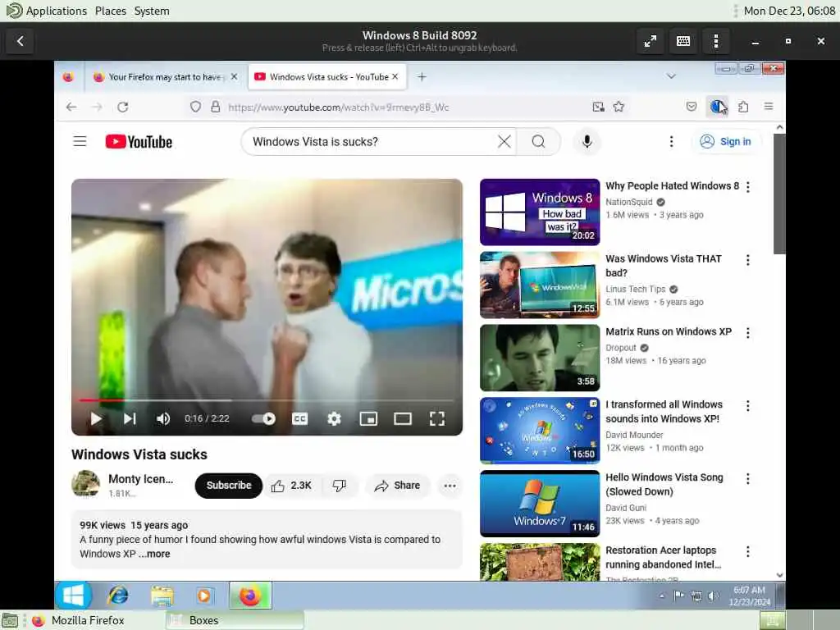Viewport: 840px width, 630px height.
Task: Select Windows Vista sucks - YouTube tab
Action: pyautogui.click(x=326, y=76)
